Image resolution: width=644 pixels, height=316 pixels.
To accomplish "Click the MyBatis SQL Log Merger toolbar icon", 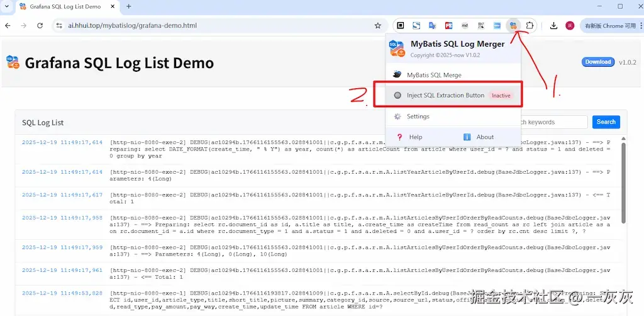I will 513,25.
